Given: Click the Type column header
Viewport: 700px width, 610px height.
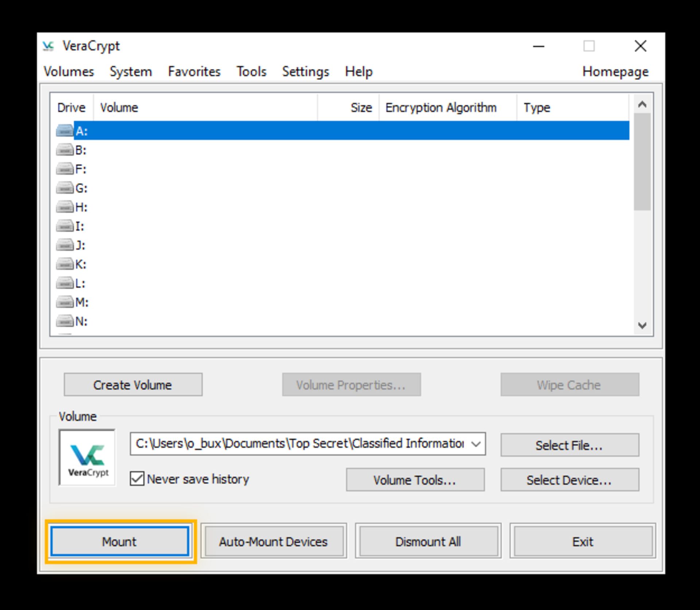Looking at the screenshot, I should (573, 107).
